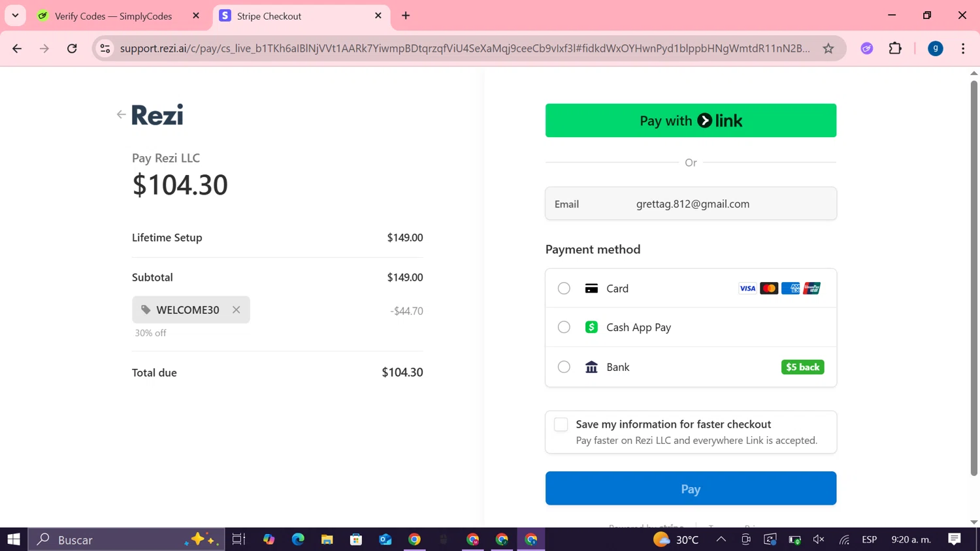Click the volume muted icon
Image resolution: width=980 pixels, height=551 pixels.
tap(819, 539)
